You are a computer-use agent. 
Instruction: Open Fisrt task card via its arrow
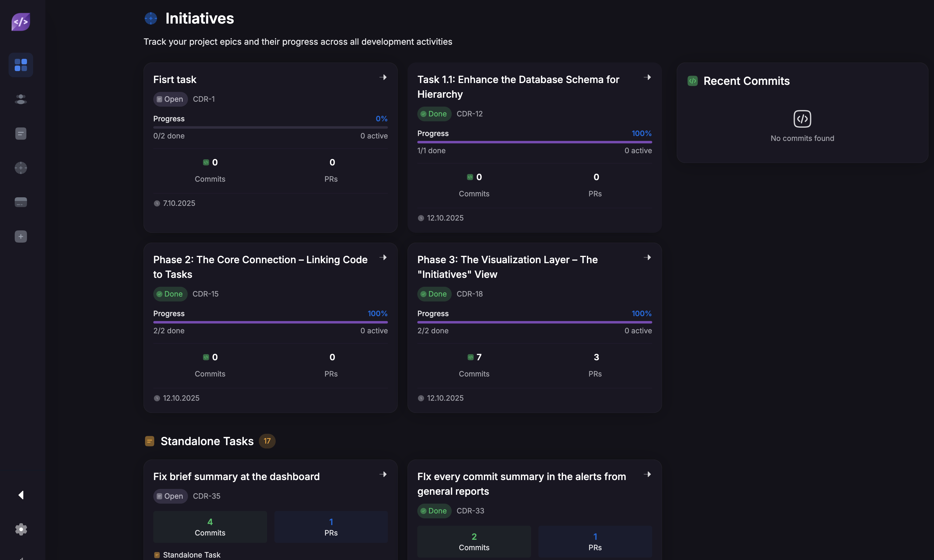click(383, 78)
